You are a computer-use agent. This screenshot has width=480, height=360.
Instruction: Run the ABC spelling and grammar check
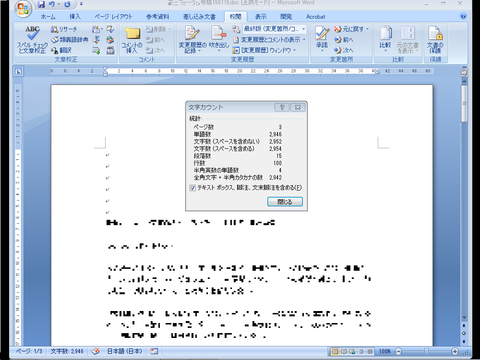32,39
